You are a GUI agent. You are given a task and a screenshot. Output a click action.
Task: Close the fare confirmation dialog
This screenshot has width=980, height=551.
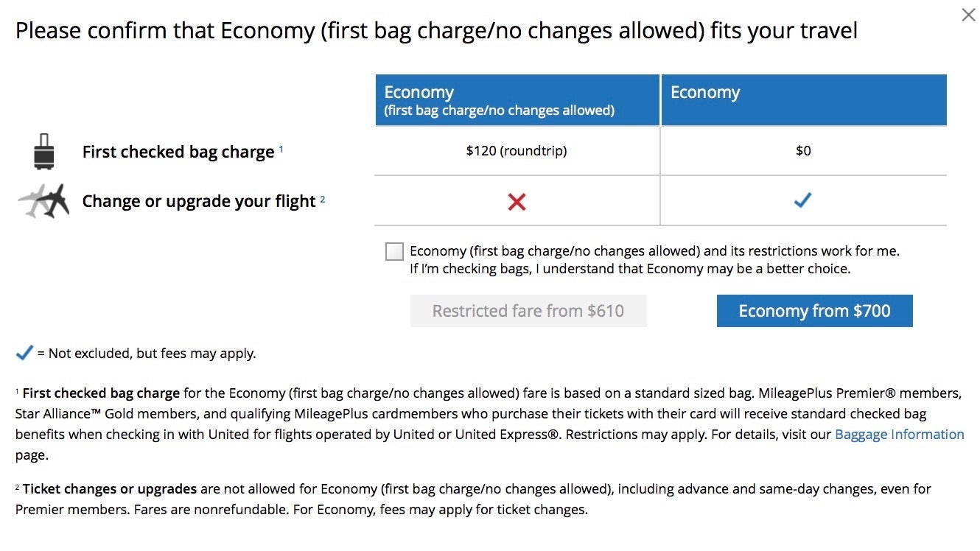[x=968, y=15]
